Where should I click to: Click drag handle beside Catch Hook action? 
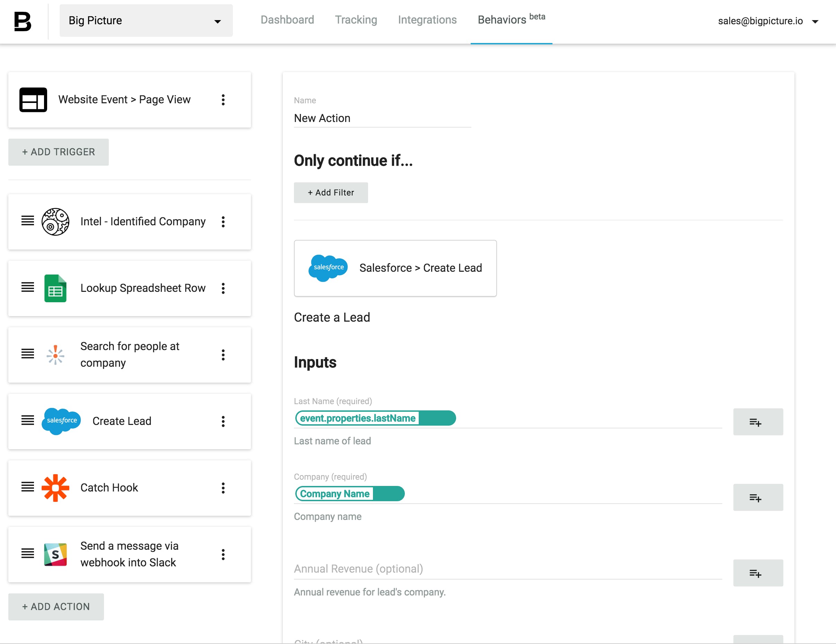pos(28,487)
